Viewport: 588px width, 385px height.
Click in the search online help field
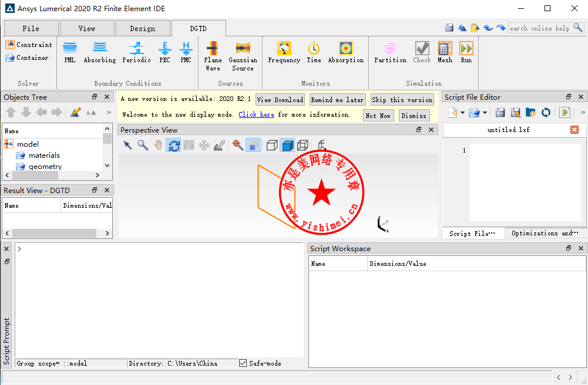(541, 28)
